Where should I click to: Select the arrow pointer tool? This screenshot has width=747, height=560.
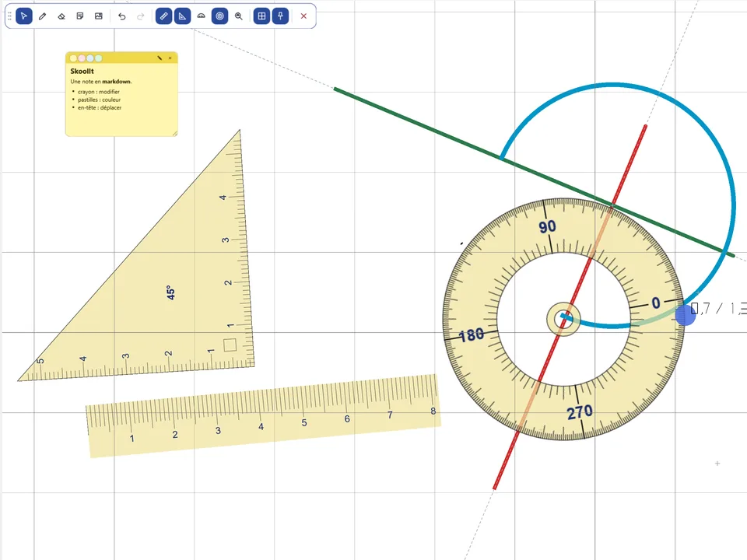[x=24, y=16]
